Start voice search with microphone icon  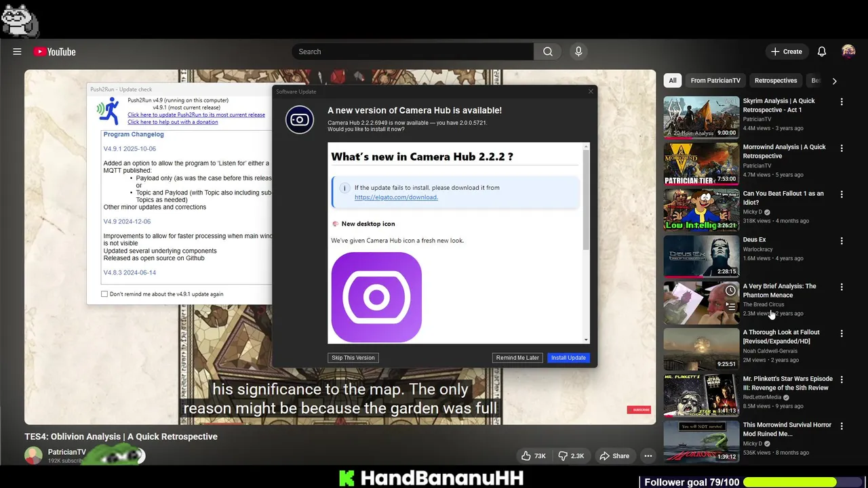pyautogui.click(x=578, y=52)
